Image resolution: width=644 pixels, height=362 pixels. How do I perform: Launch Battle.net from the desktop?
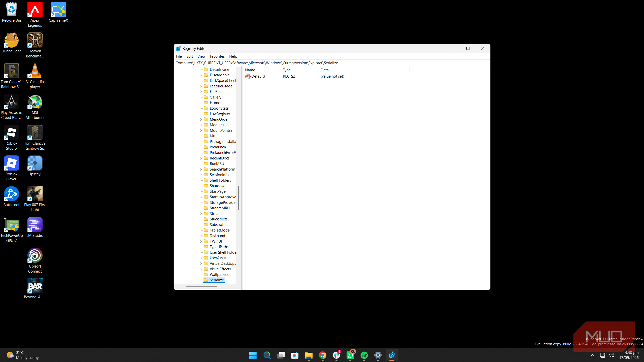11,196
